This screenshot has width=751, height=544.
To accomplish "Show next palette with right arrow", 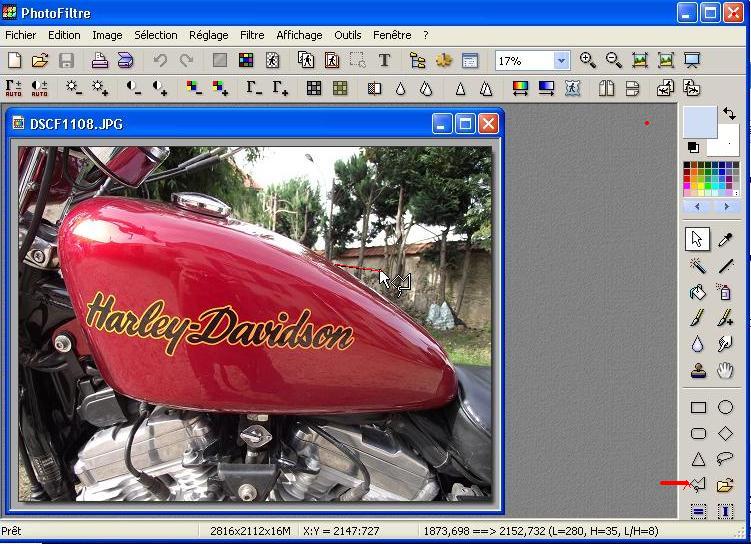I will coord(726,206).
